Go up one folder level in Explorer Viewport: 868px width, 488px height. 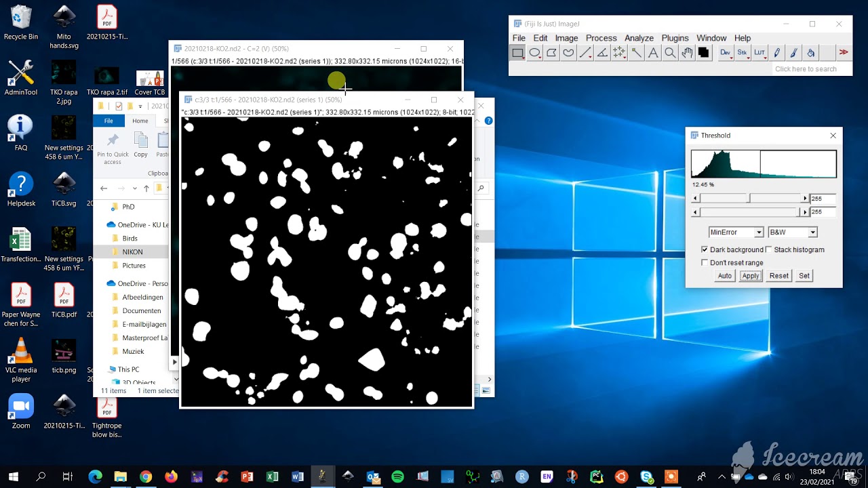pos(146,188)
